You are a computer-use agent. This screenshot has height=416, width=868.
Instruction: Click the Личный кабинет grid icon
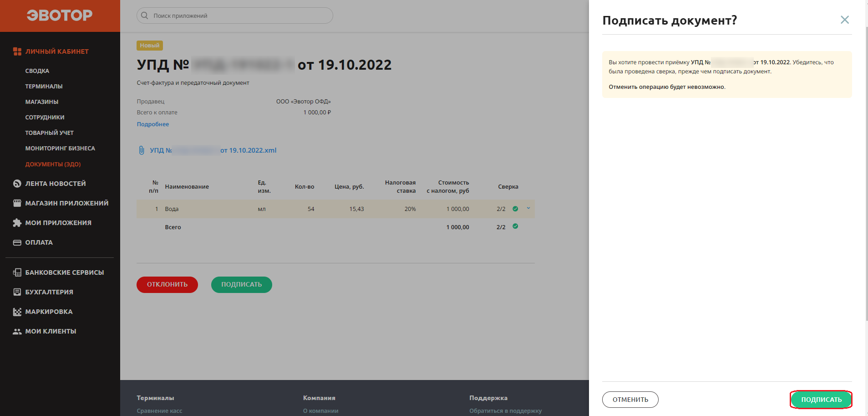17,51
